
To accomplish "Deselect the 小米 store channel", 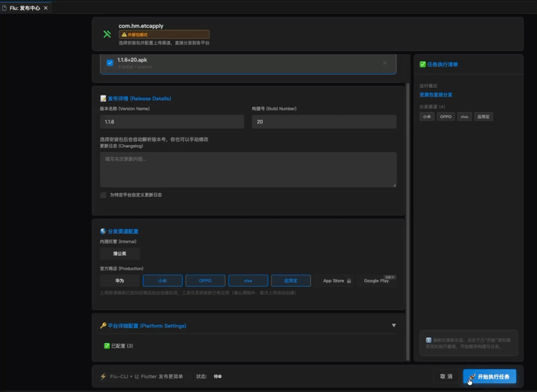I will pos(162,281).
